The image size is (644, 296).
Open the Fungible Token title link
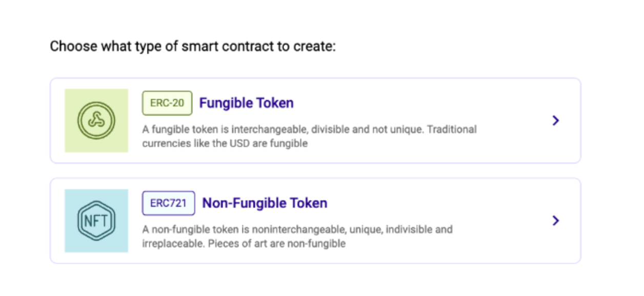point(246,103)
